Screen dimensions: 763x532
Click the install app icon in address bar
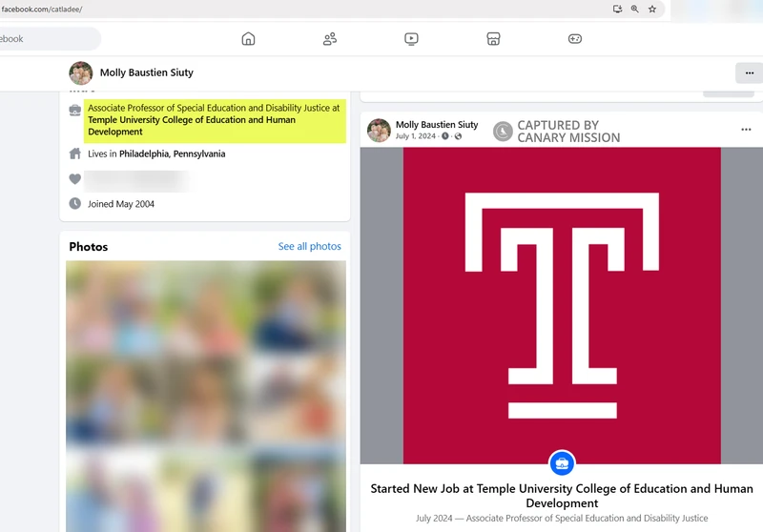(x=617, y=9)
